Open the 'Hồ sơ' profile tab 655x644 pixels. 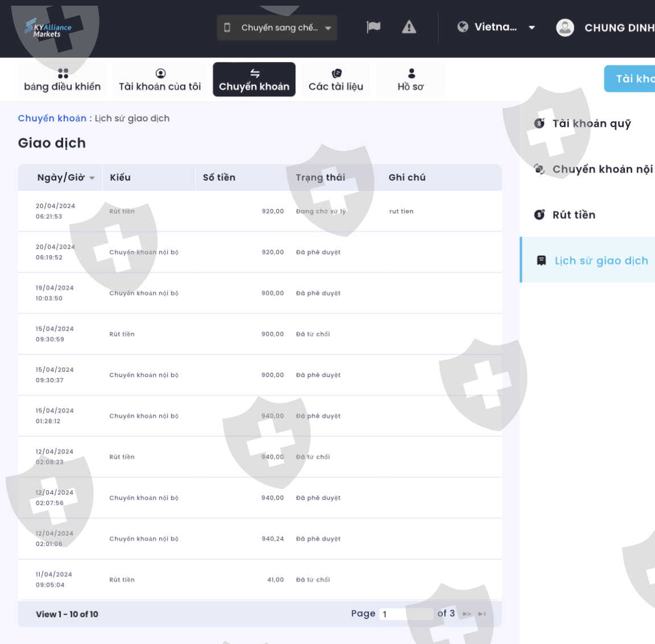pos(410,80)
